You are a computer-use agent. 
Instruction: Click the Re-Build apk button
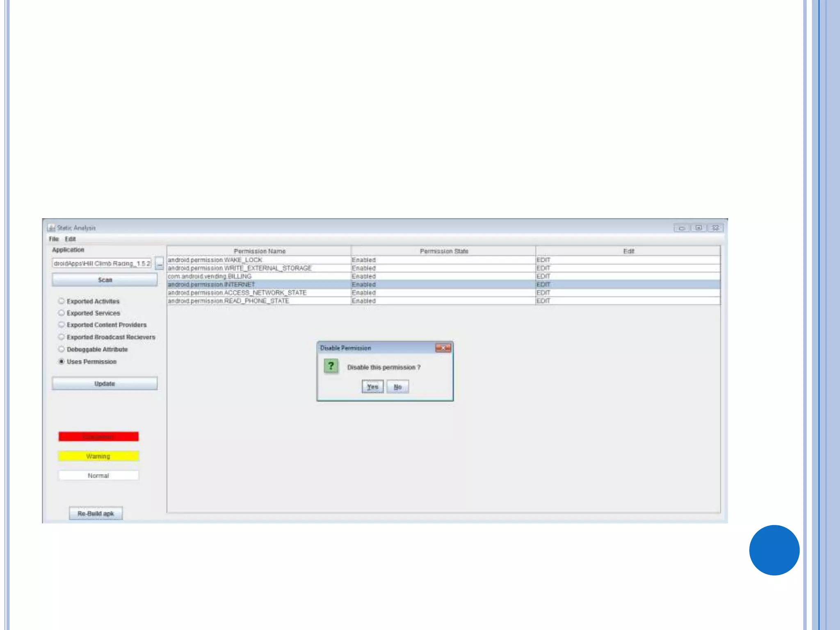tap(96, 514)
